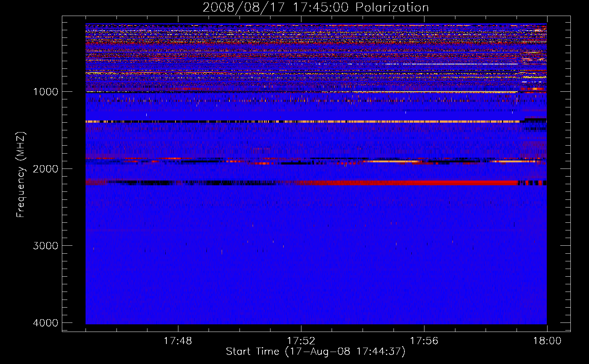Click the "17:56" time tick label
Screen dimensions: 589x364
tap(424, 341)
